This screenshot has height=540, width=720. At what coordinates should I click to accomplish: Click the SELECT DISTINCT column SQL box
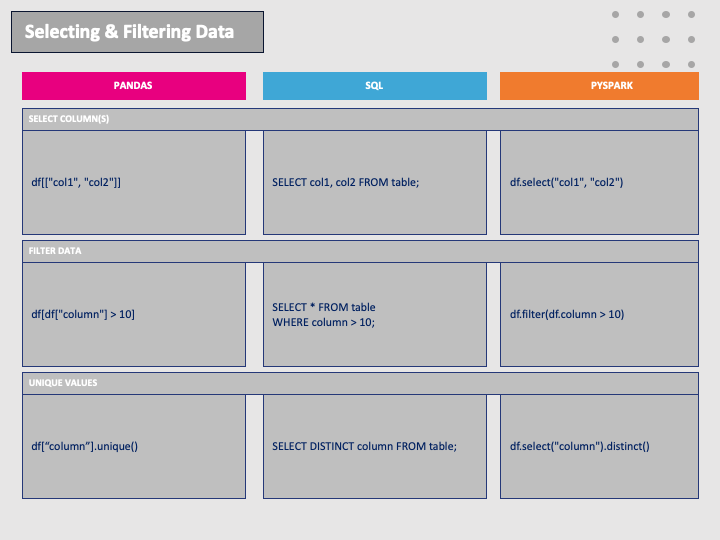click(x=374, y=446)
